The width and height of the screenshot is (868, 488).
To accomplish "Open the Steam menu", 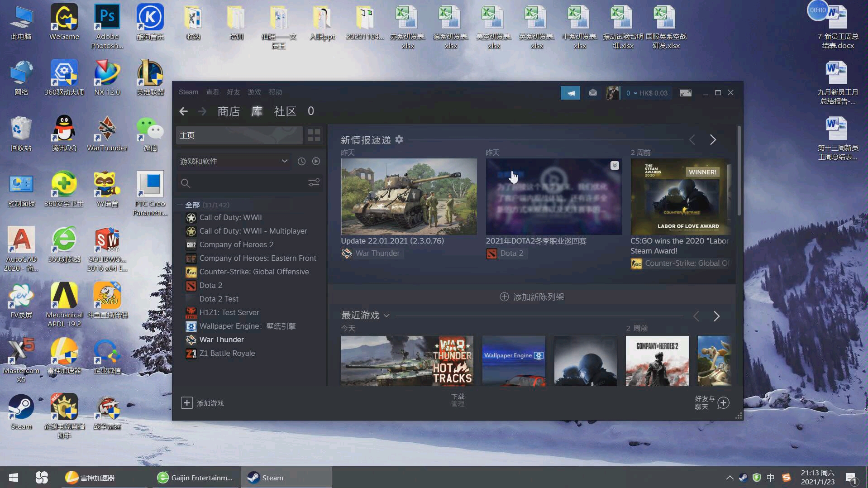I will coord(188,92).
